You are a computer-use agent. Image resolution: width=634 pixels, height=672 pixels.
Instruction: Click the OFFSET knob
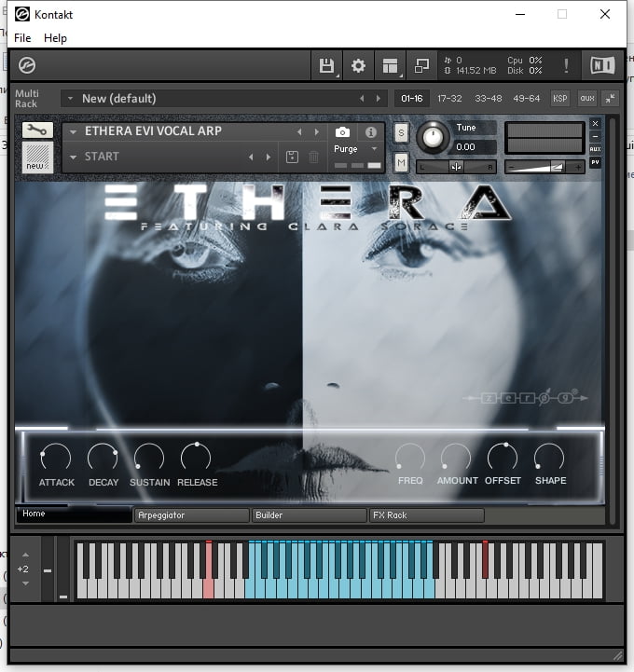coord(503,458)
